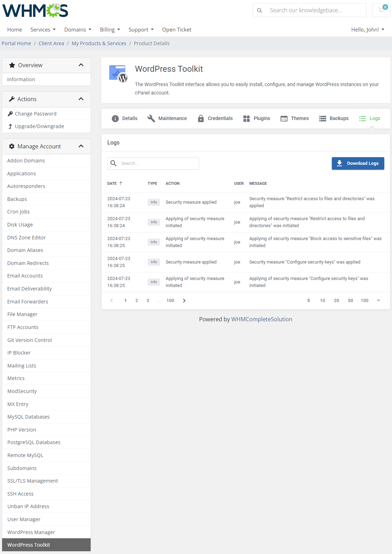Click the Actions wrench icon
392x554 pixels.
click(12, 99)
